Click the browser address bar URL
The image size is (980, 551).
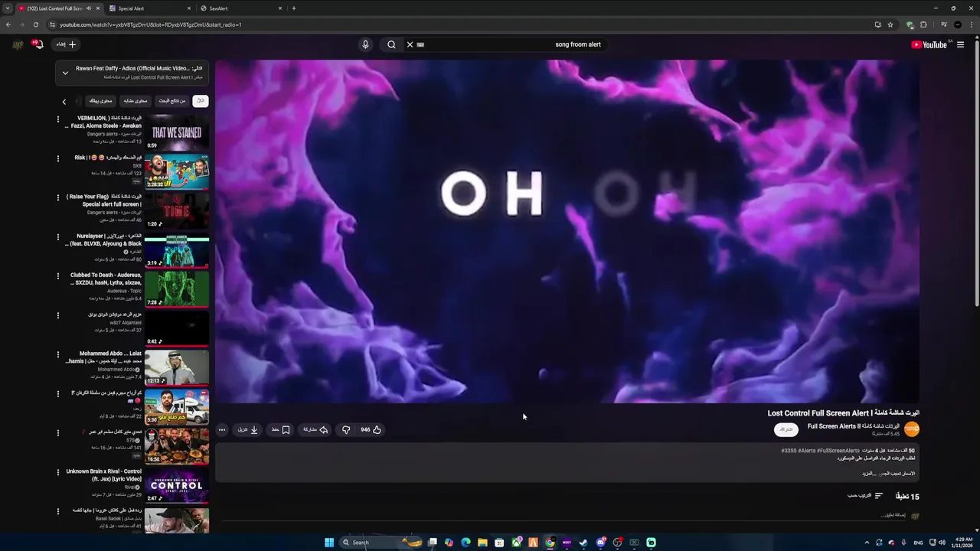point(151,24)
